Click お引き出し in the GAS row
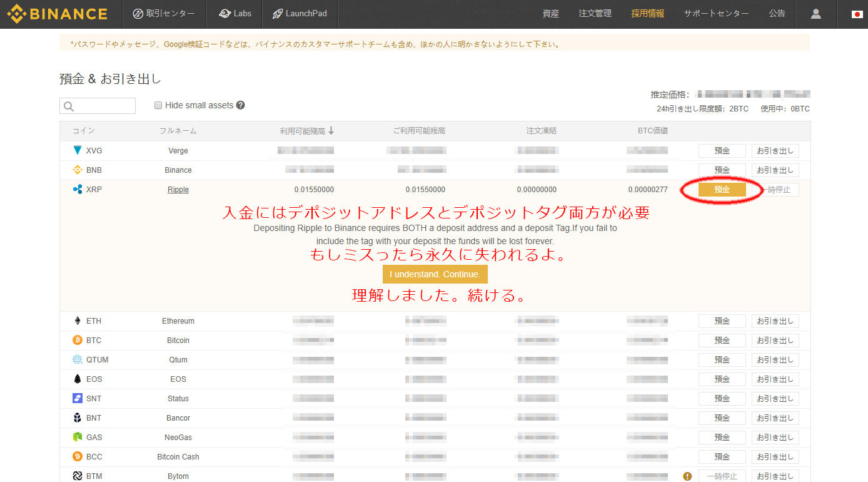The image size is (868, 482). [775, 437]
